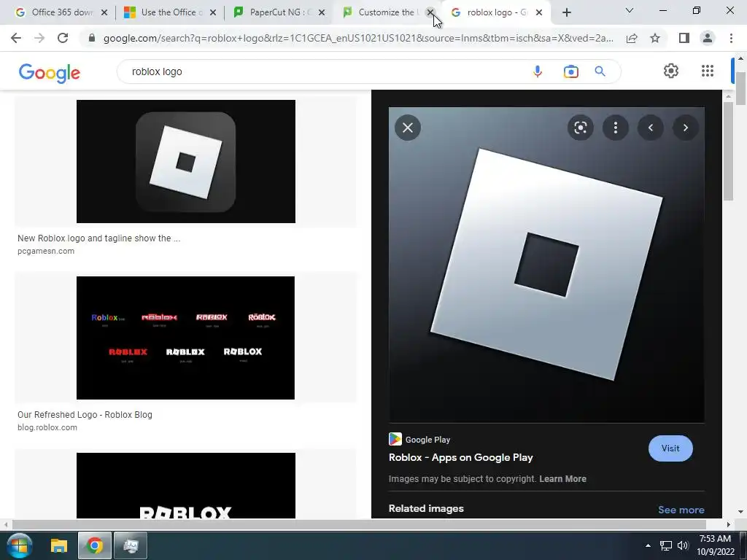
Task: Open a new browser tab
Action: pos(566,12)
